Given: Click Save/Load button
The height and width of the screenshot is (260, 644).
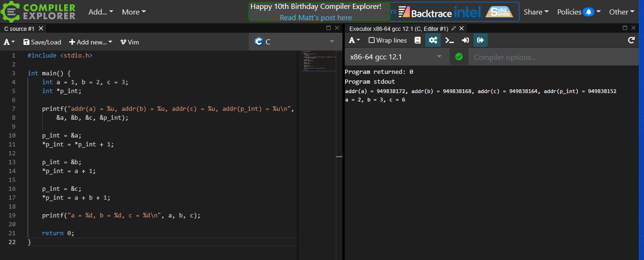Looking at the screenshot, I should coord(42,42).
